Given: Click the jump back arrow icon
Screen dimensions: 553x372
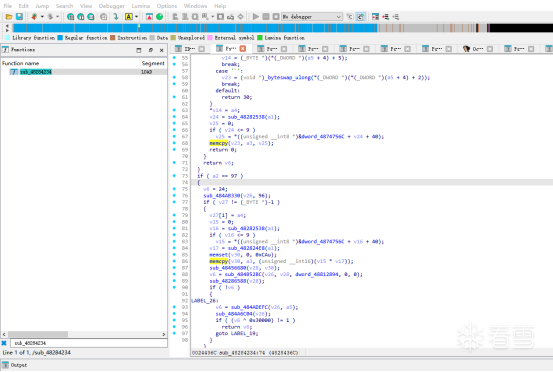Looking at the screenshot, I should click(x=34, y=17).
